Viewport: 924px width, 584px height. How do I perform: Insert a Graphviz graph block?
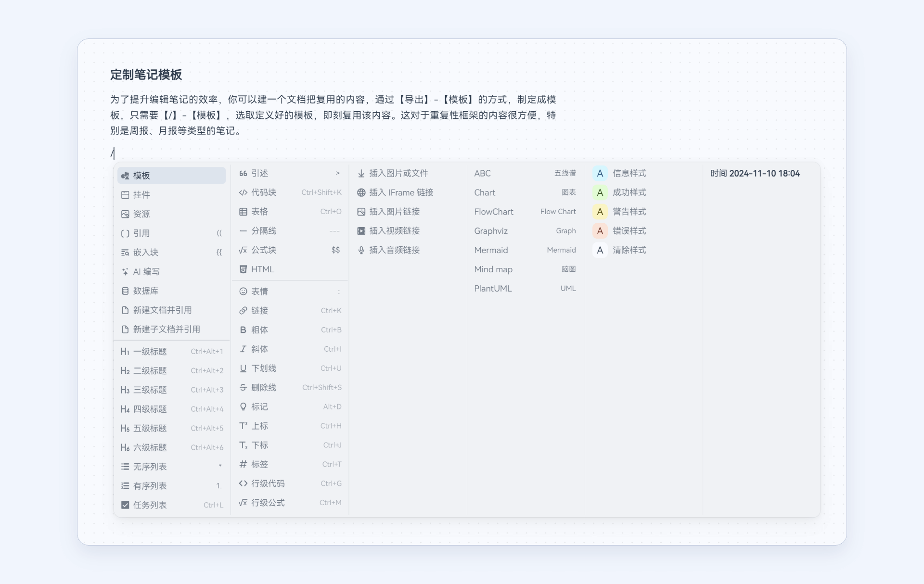pos(526,231)
